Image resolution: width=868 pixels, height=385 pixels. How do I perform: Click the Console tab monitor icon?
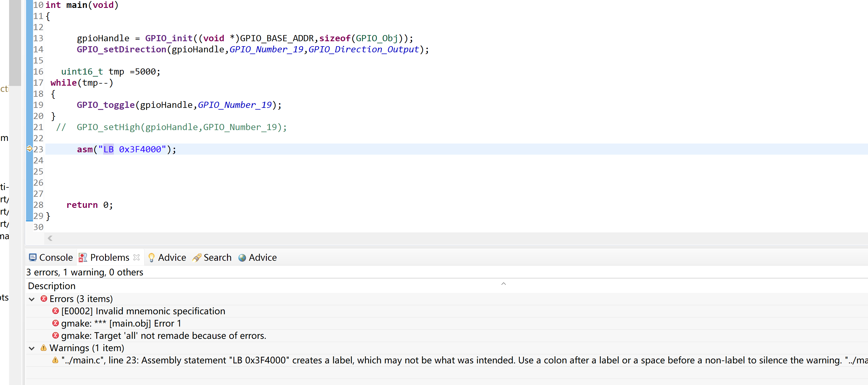coord(32,258)
